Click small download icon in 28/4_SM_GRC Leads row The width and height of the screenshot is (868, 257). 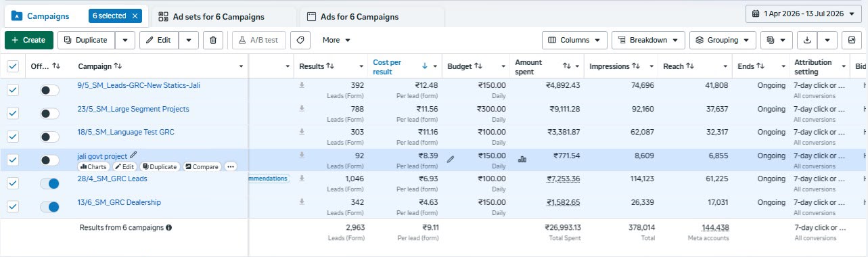302,179
